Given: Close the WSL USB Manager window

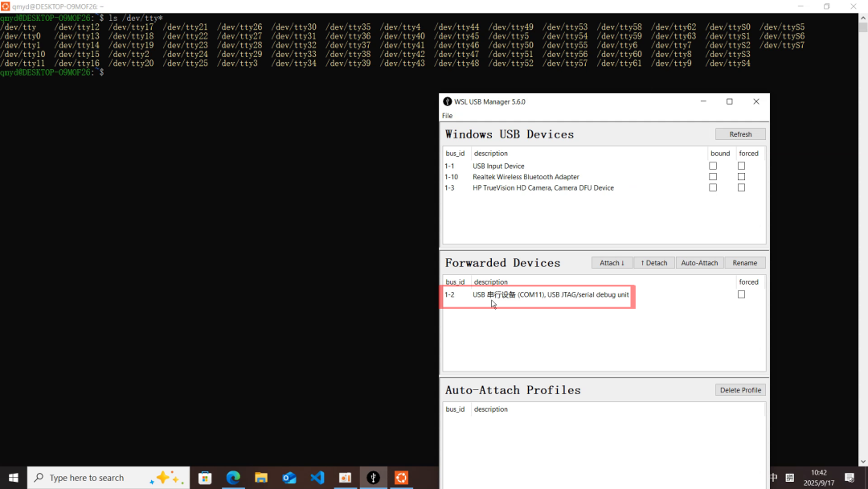Looking at the screenshot, I should (x=756, y=101).
